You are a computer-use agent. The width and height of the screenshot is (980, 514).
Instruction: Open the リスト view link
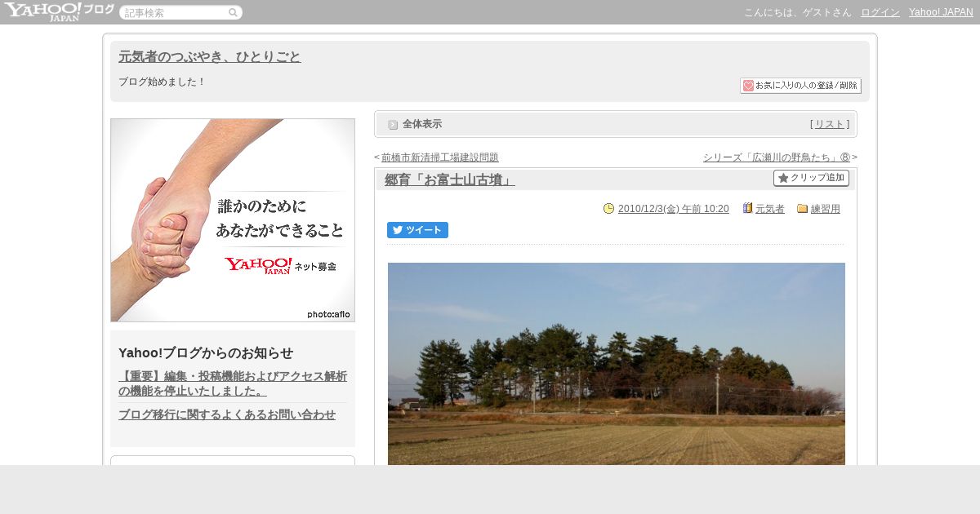click(830, 124)
